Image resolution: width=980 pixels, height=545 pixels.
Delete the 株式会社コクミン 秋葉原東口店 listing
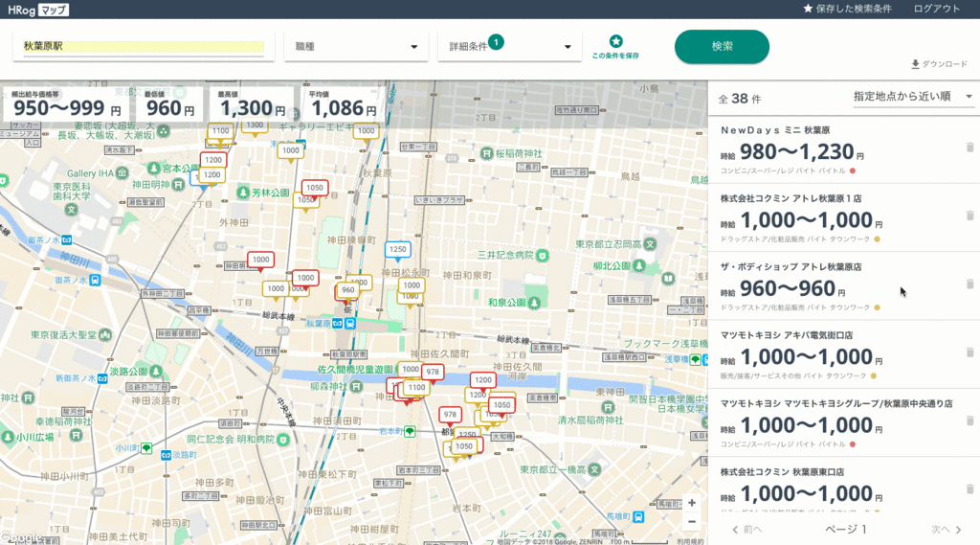pos(970,488)
